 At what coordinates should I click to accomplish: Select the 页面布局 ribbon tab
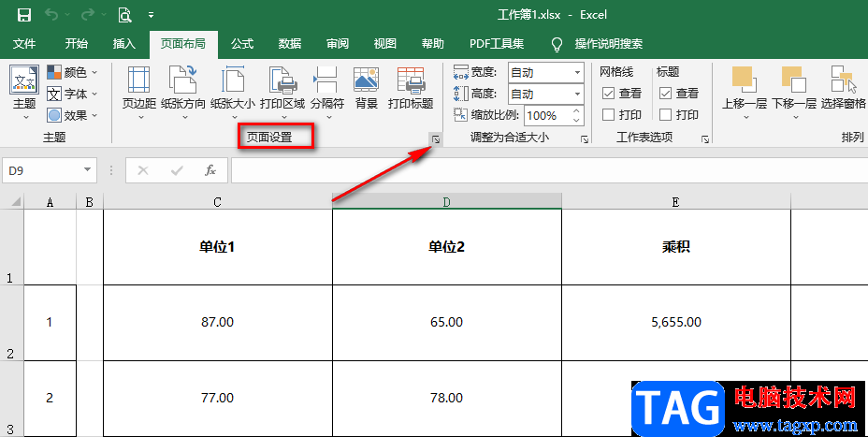pyautogui.click(x=183, y=44)
